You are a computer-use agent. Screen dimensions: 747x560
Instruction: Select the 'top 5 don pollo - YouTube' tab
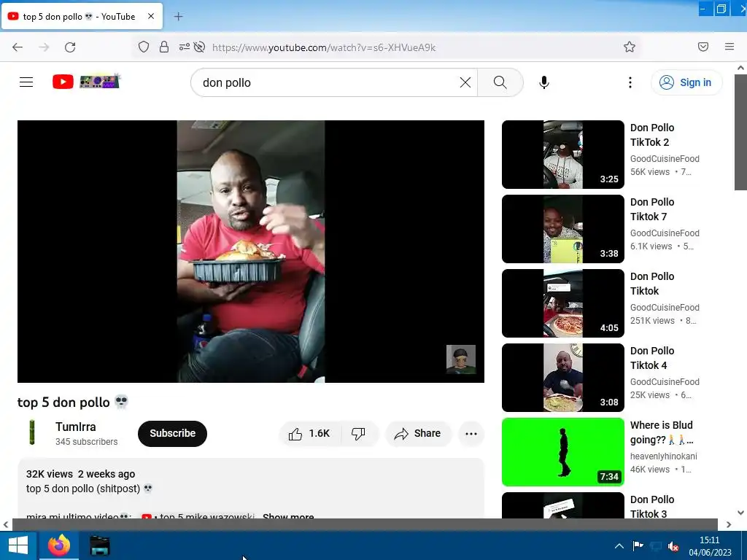click(x=82, y=16)
